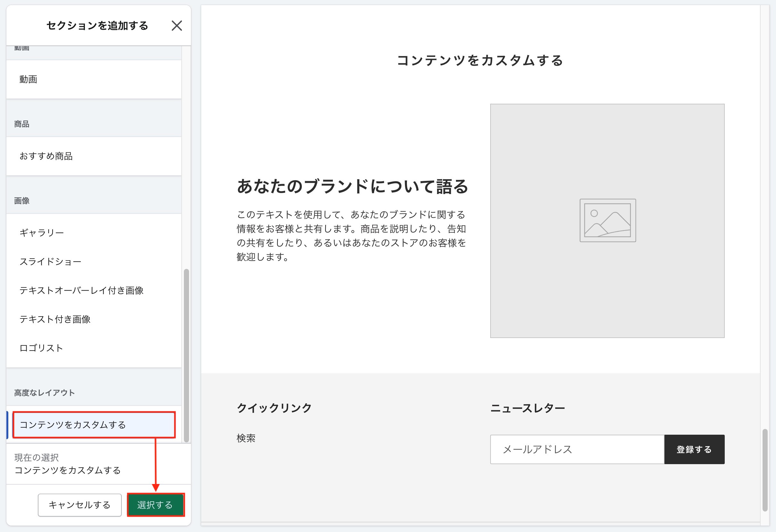Click the 高度なレイアウト category label
The image size is (776, 532).
click(45, 392)
